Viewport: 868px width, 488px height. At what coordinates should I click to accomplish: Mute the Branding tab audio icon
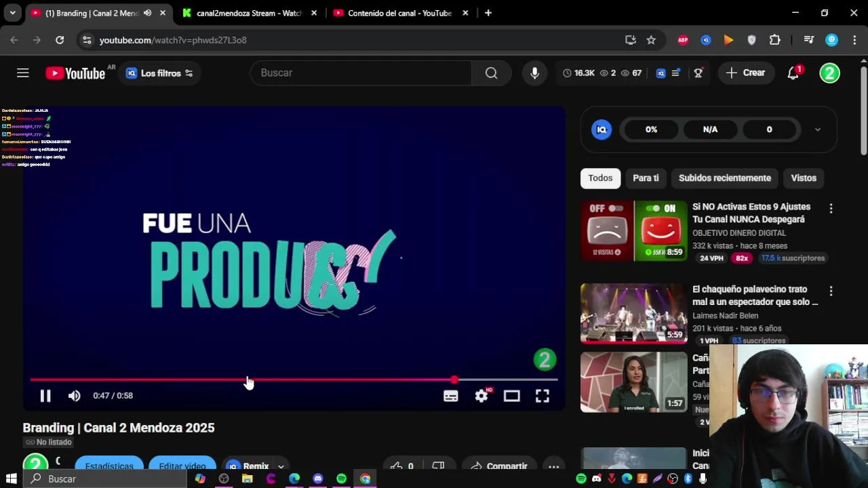[x=147, y=13]
